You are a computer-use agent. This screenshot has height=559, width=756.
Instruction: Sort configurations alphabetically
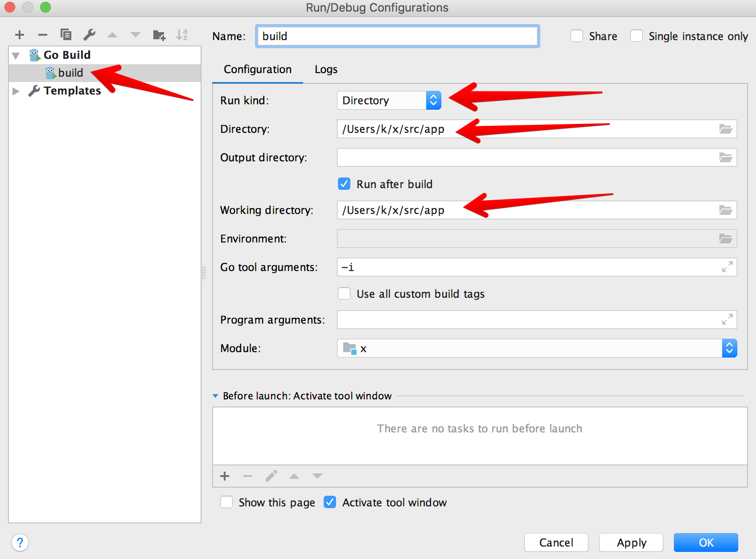pyautogui.click(x=182, y=35)
